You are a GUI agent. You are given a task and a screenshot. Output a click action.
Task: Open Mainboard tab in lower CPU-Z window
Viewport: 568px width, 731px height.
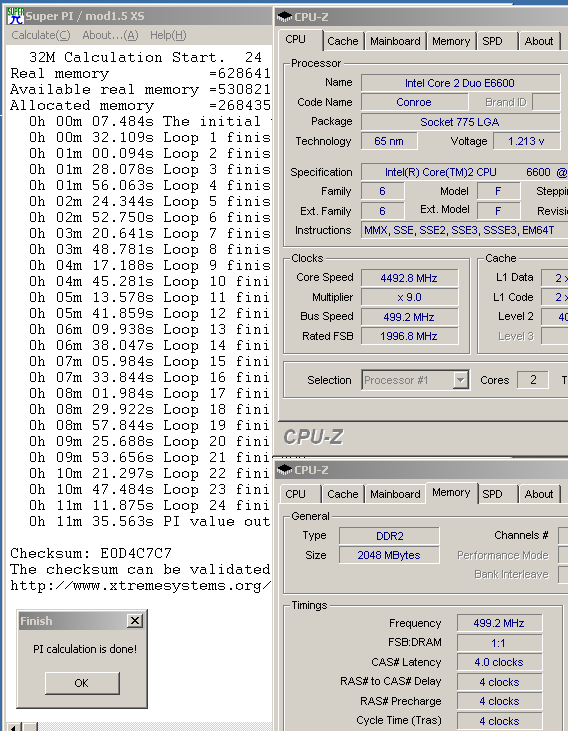click(395, 494)
